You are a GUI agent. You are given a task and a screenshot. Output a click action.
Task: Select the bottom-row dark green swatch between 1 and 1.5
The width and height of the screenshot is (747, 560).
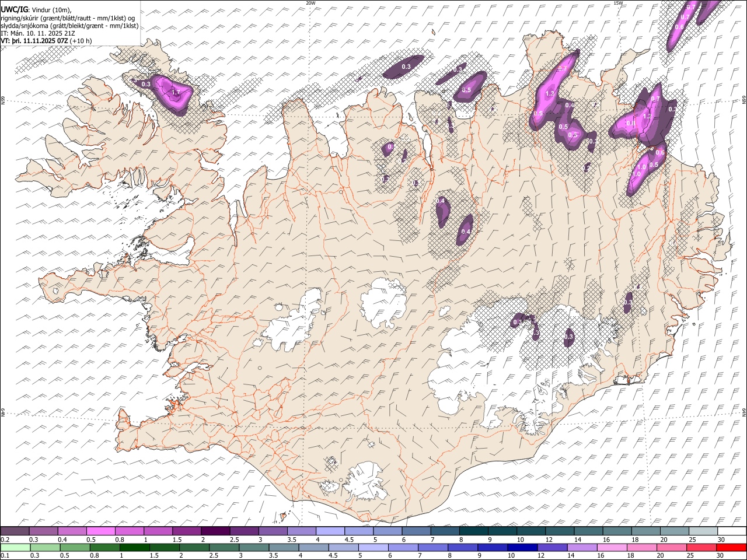click(135, 547)
